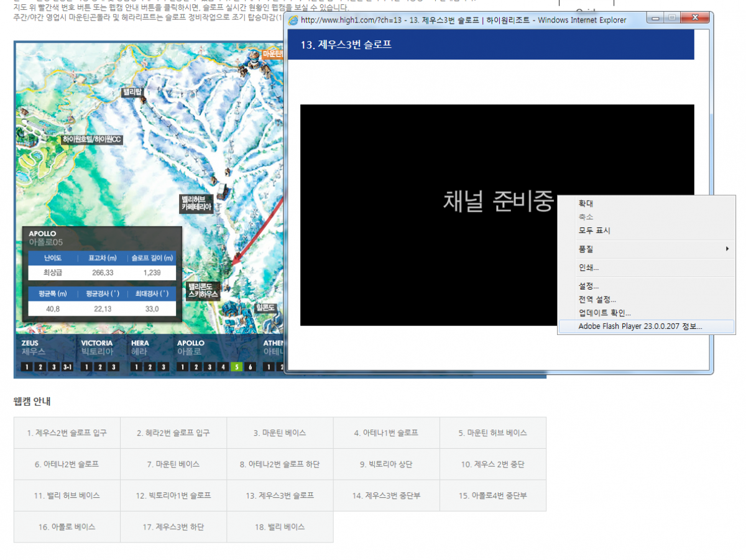Open webcam 4. 아테나1번 슬로프
Image resolution: width=746 pixels, height=560 pixels.
[x=386, y=433]
